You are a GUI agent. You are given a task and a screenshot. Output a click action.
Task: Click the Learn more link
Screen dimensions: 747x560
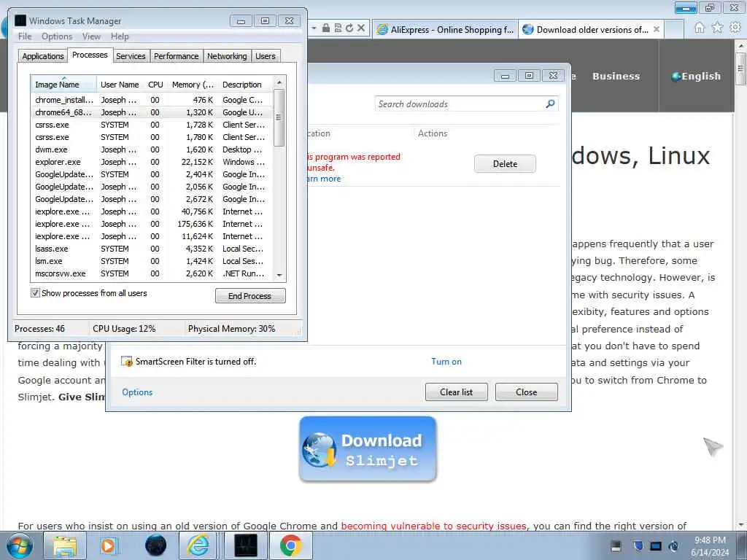[325, 179]
